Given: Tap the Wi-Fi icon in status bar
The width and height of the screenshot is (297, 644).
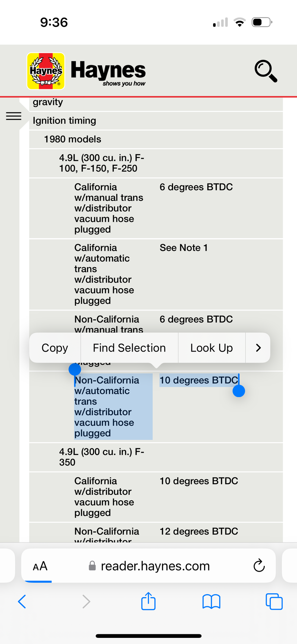Looking at the screenshot, I should (239, 22).
